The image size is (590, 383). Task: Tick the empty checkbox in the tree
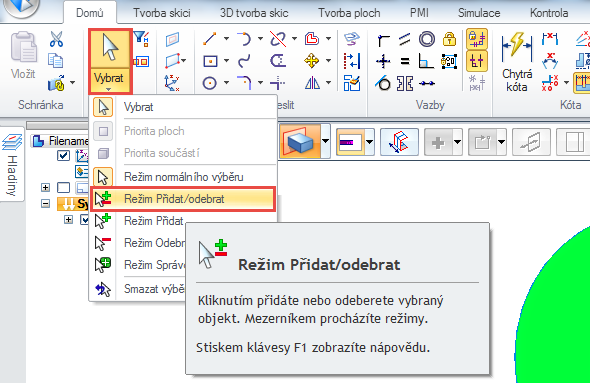pyautogui.click(x=63, y=187)
